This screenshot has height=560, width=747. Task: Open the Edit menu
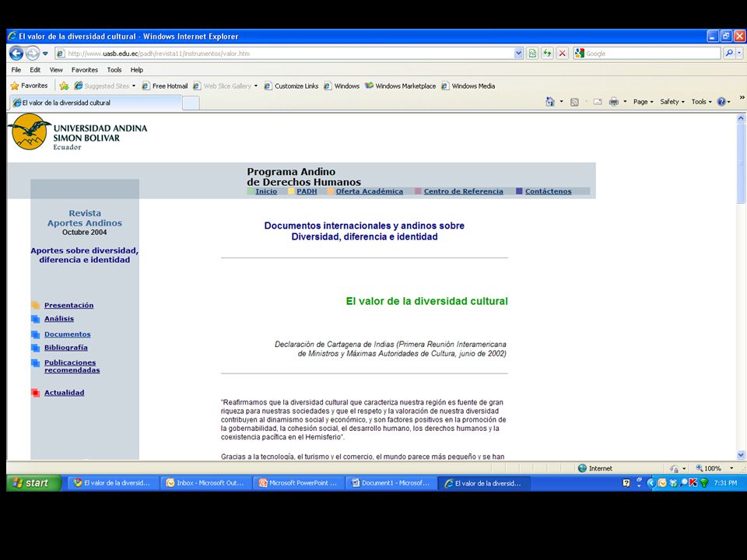pos(35,69)
